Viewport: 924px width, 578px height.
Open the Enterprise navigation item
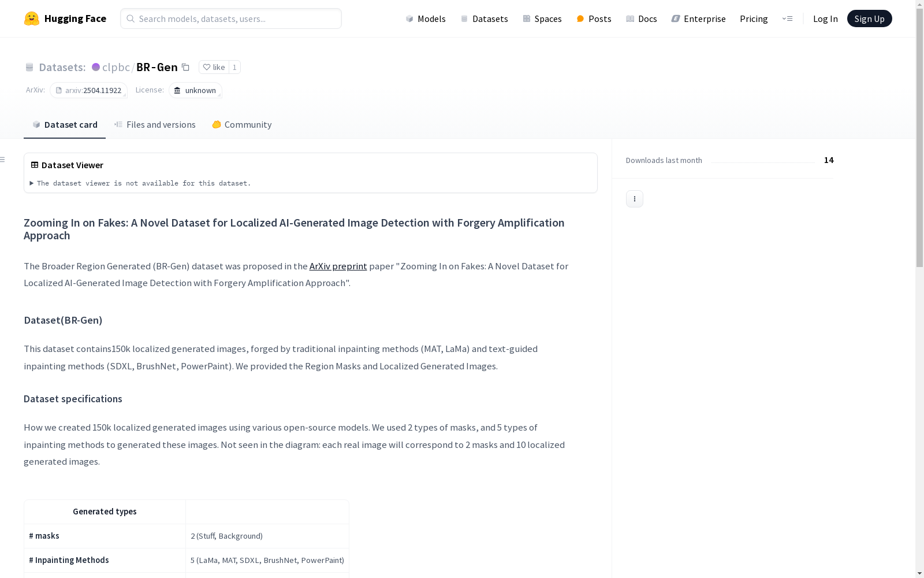coord(699,18)
